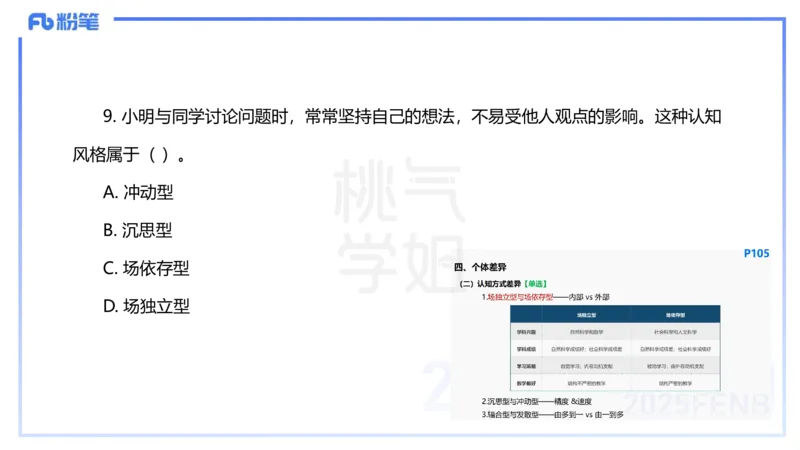Click the cell 社会科学和人文科学
800x450 pixels.
tap(675, 332)
